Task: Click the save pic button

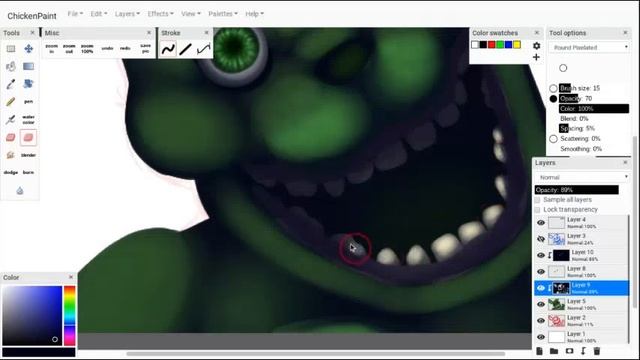Action: 145,49
